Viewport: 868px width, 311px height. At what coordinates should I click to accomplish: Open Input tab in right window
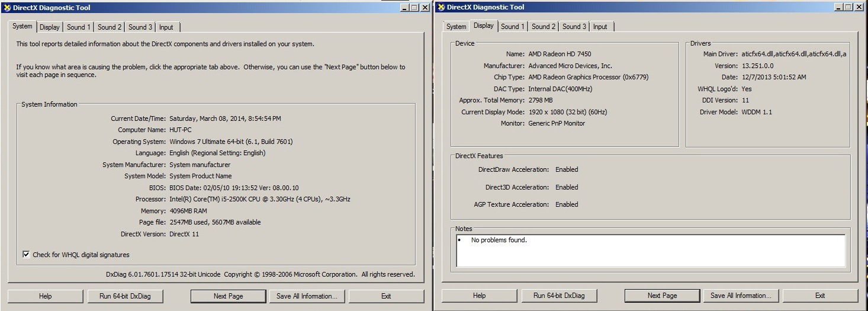point(600,27)
